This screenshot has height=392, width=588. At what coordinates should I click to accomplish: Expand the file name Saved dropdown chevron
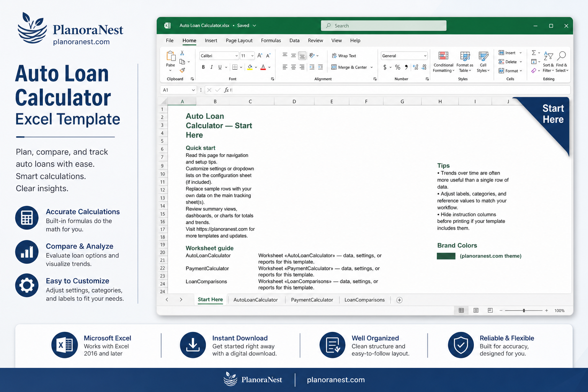[x=254, y=26]
